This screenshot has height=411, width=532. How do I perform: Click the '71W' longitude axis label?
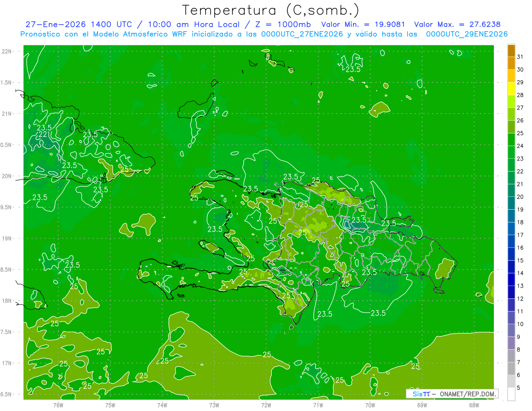click(x=318, y=405)
